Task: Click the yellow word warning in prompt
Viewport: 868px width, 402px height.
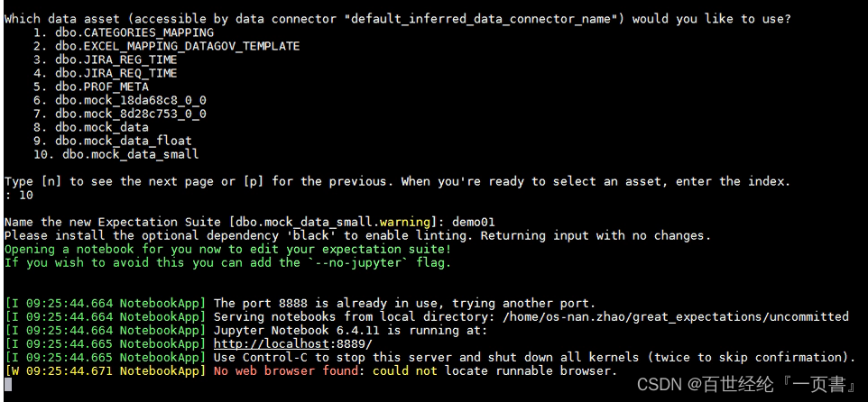Action: [404, 223]
